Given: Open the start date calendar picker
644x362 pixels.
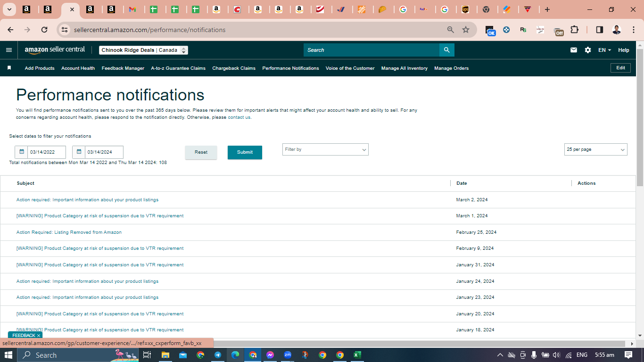Looking at the screenshot, I should pyautogui.click(x=21, y=152).
